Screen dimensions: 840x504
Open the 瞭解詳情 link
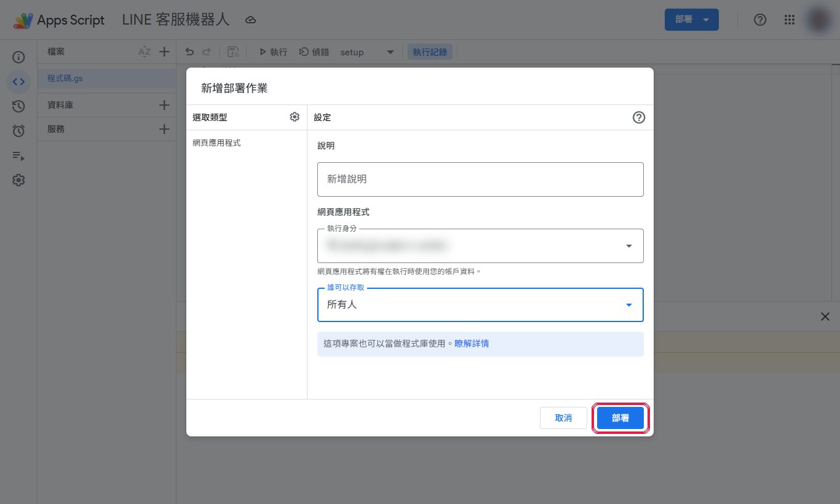click(472, 344)
